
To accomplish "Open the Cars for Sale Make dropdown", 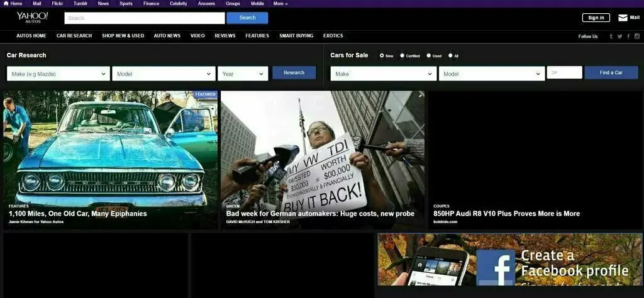I will (383, 74).
